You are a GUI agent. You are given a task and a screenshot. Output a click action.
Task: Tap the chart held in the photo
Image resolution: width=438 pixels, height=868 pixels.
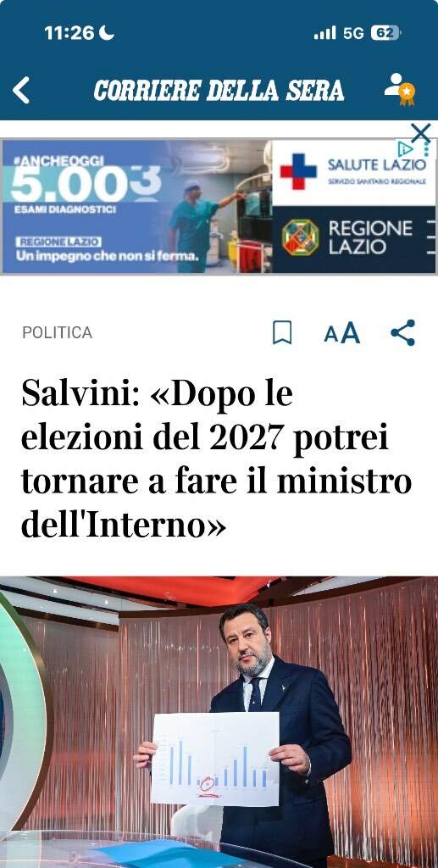[214, 759]
